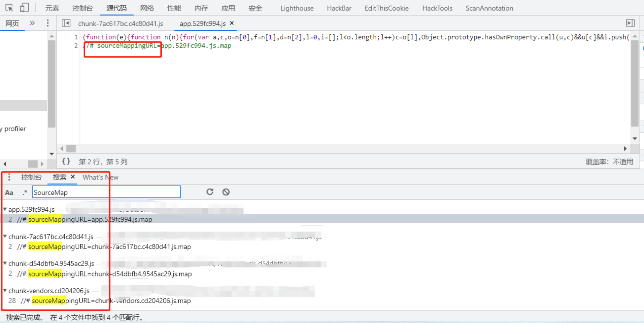Open the drawer three-dot menu
644x323 pixels.
click(9, 177)
